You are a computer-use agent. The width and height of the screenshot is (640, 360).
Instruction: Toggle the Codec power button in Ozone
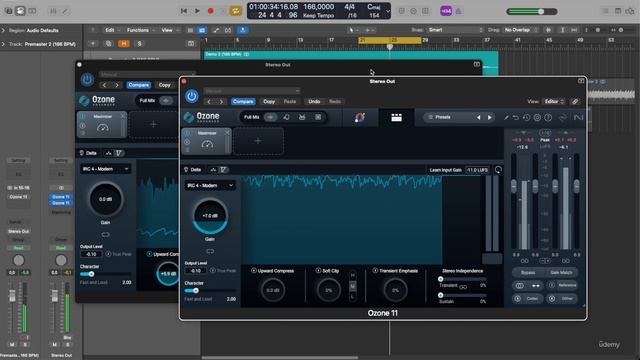click(x=517, y=298)
